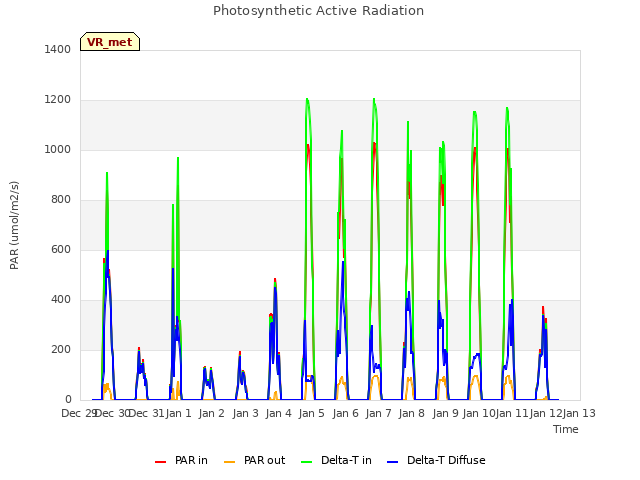Click the Jan 2 x-axis tick label

click(212, 413)
